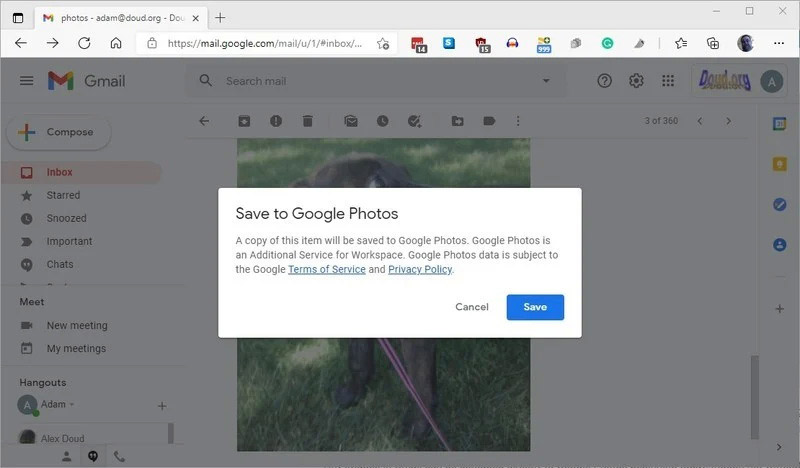Screen dimensions: 800x468
Task: Open Google Tasks side panel
Action: pos(779,205)
